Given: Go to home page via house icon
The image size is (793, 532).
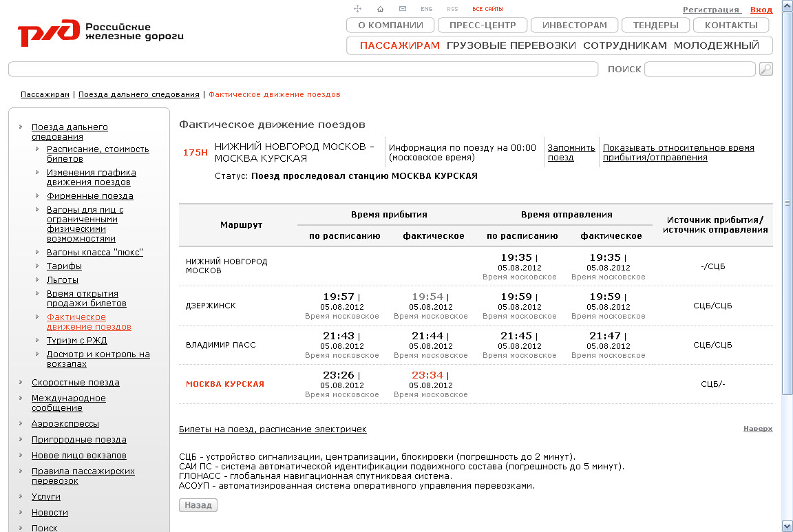Looking at the screenshot, I should (380, 9).
